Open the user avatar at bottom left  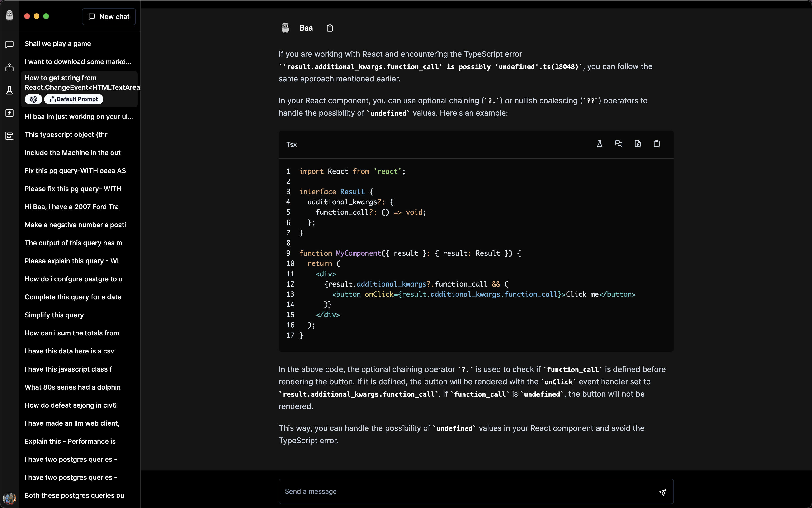pyautogui.click(x=9, y=498)
